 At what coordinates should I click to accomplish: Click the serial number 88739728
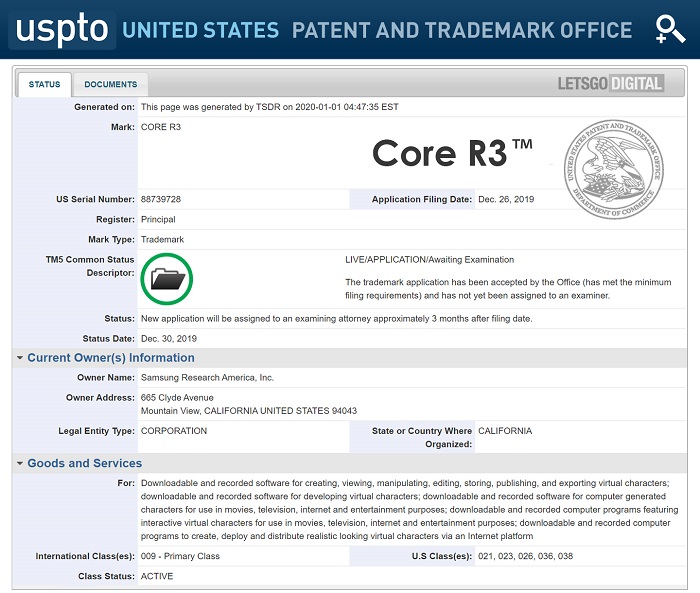(x=161, y=199)
